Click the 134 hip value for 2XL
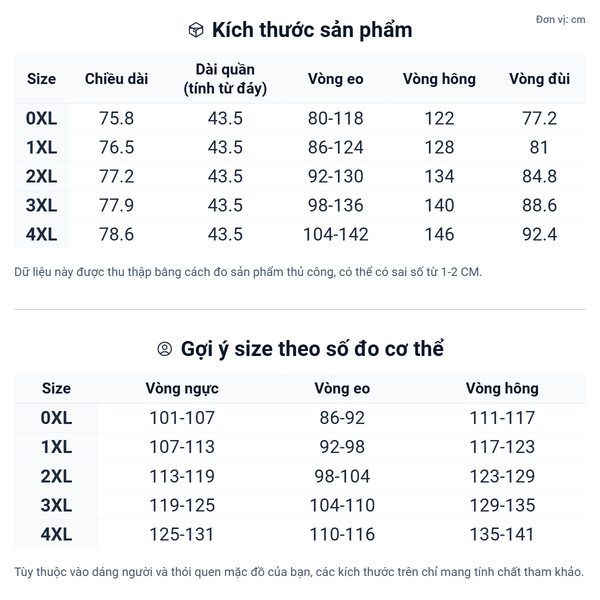600x600 pixels. coord(439,177)
